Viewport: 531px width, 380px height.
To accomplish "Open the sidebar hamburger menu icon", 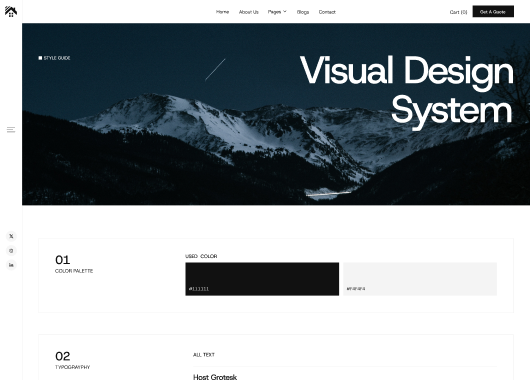I will 11,130.
